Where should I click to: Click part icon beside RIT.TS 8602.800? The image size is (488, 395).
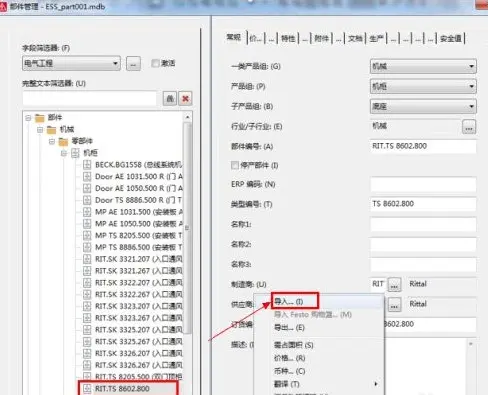point(87,389)
